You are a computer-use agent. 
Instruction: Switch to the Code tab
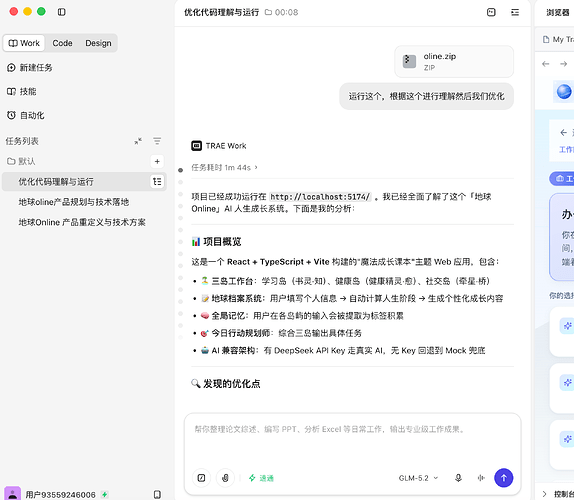click(x=62, y=43)
